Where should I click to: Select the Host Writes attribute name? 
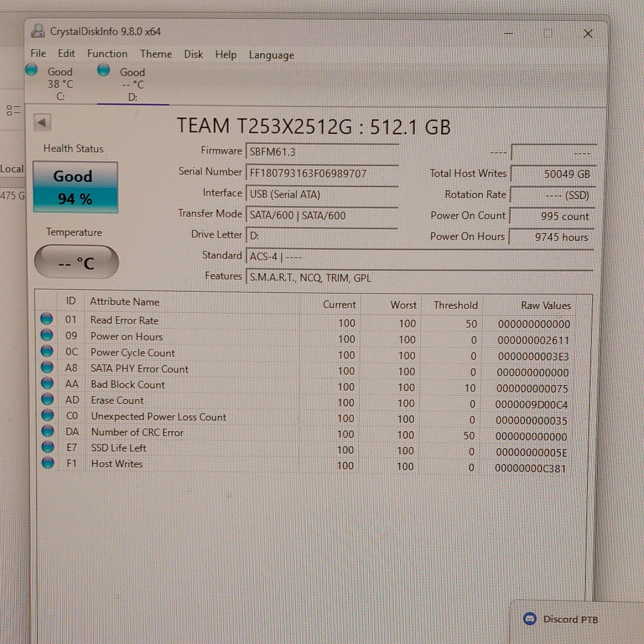117,464
